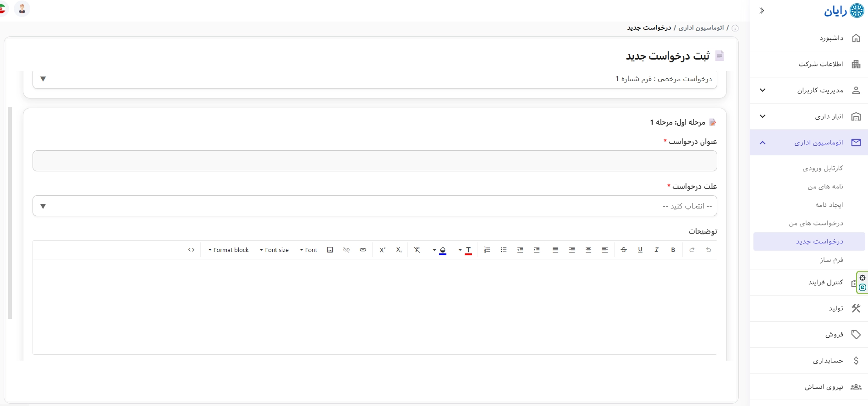
Task: Toggle bold formatting in description editor
Action: [673, 250]
